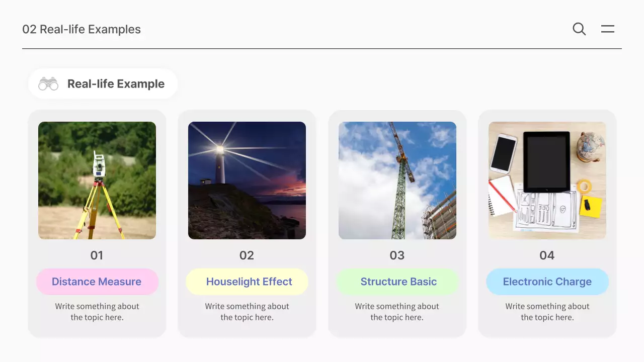This screenshot has width=644, height=362.
Task: Click the binoculars icon
Action: 48,84
